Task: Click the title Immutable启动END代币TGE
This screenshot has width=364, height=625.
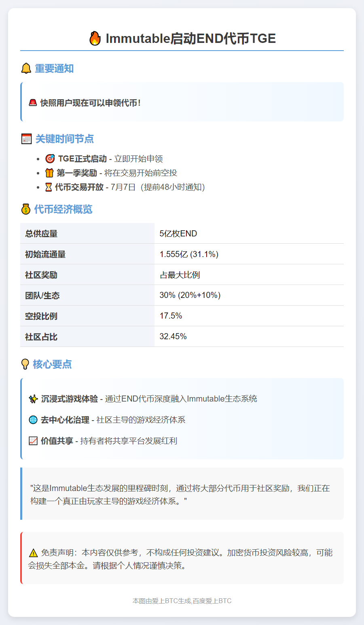Action: 190,38
